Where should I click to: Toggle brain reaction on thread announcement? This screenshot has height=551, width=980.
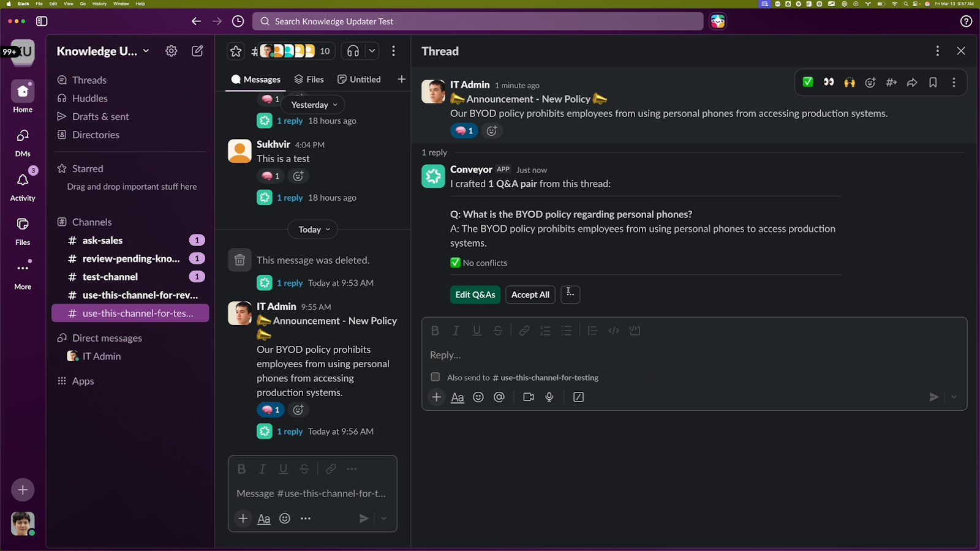(x=464, y=130)
